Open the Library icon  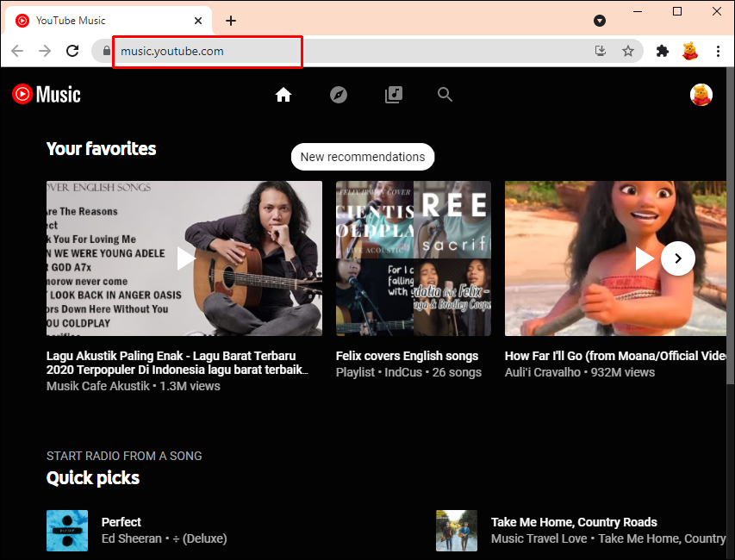point(394,95)
